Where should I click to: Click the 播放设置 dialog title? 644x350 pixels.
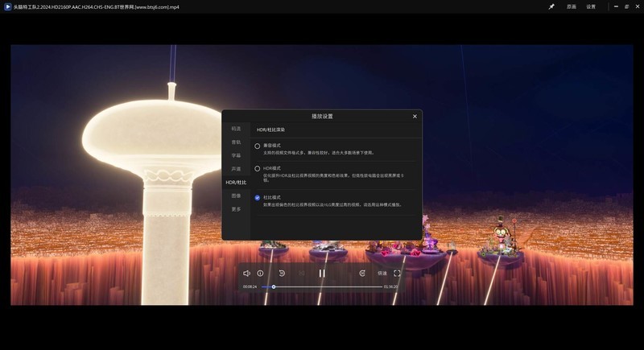(x=322, y=117)
